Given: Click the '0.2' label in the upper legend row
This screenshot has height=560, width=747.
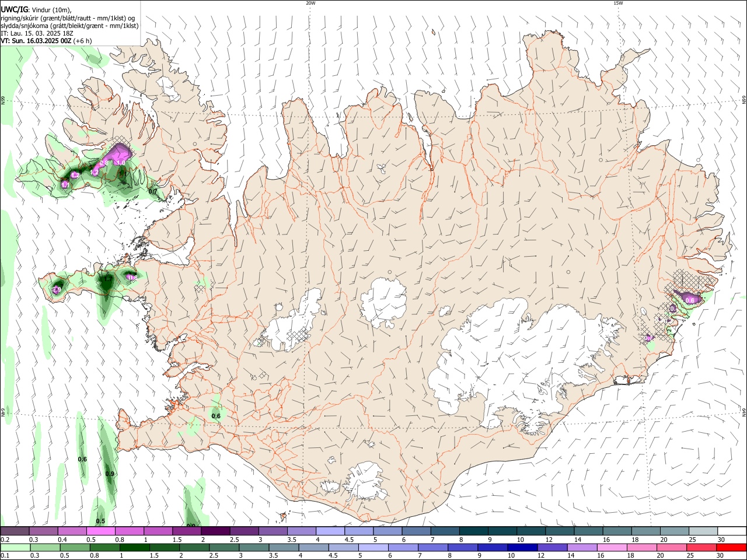Looking at the screenshot, I should [x=5, y=540].
